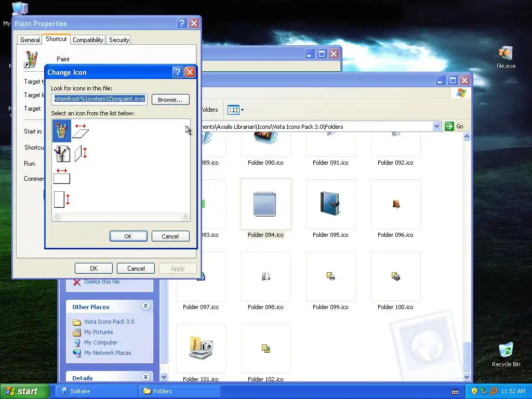This screenshot has width=532, height=399.
Task: Open file.exe on the desktop
Action: coord(506,58)
